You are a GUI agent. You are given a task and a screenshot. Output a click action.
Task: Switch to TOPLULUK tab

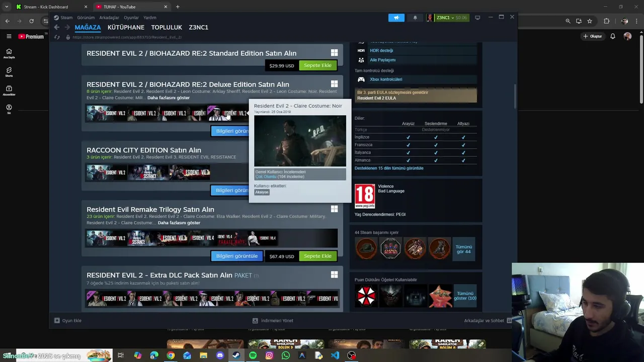(x=167, y=27)
